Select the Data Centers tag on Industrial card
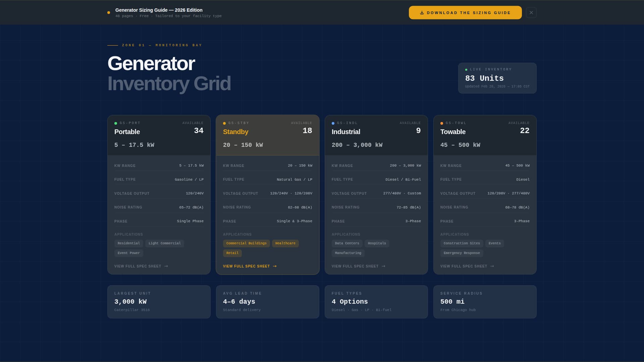 pos(347,243)
